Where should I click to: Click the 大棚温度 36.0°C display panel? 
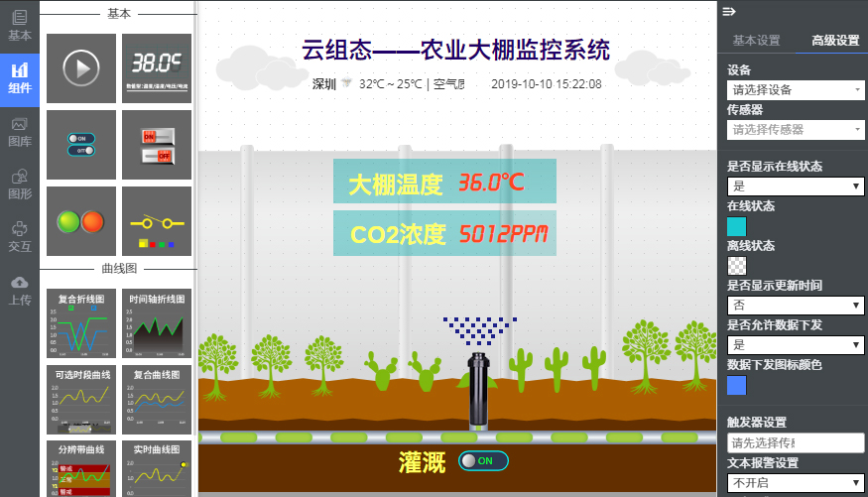click(x=444, y=183)
